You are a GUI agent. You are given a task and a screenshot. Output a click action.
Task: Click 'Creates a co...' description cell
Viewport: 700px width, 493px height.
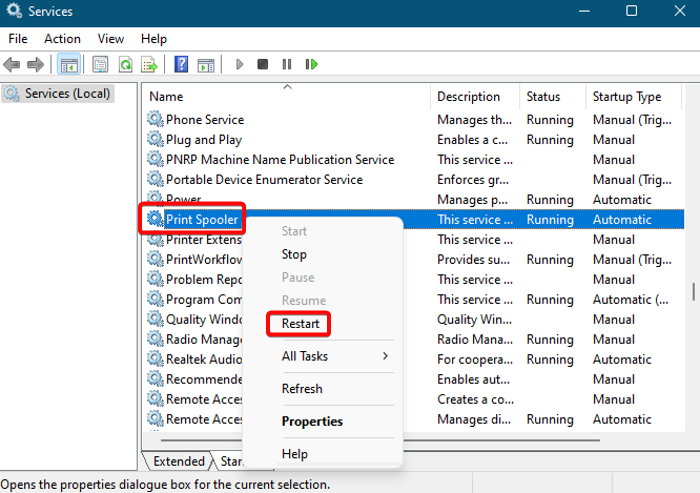click(475, 399)
